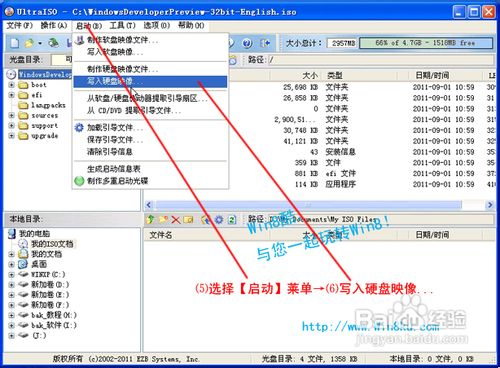Choose 清除引导信息 menu entry
The width and height of the screenshot is (500, 368).
point(150,152)
